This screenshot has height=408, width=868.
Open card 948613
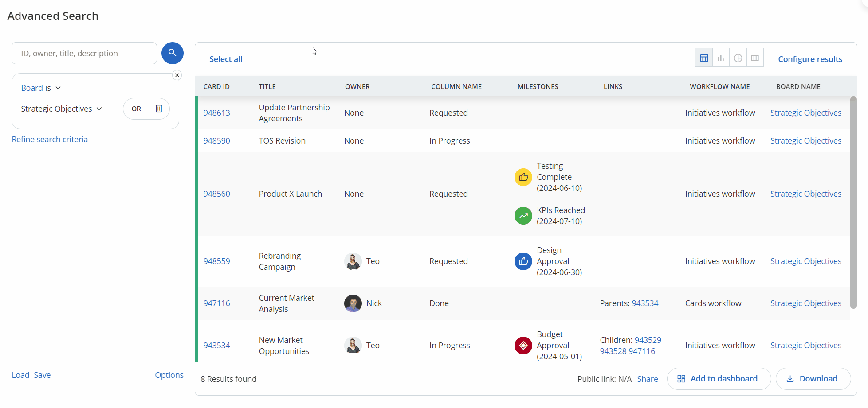point(217,113)
